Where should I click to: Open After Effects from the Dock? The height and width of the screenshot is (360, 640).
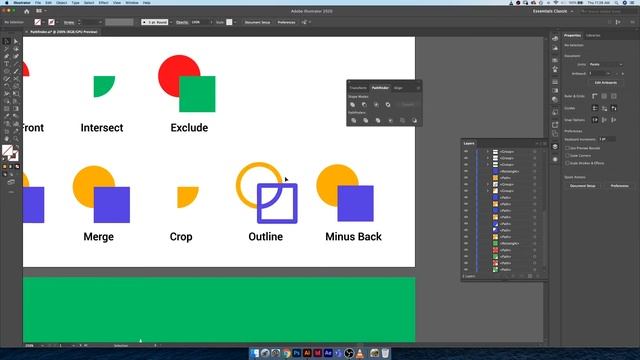click(328, 353)
